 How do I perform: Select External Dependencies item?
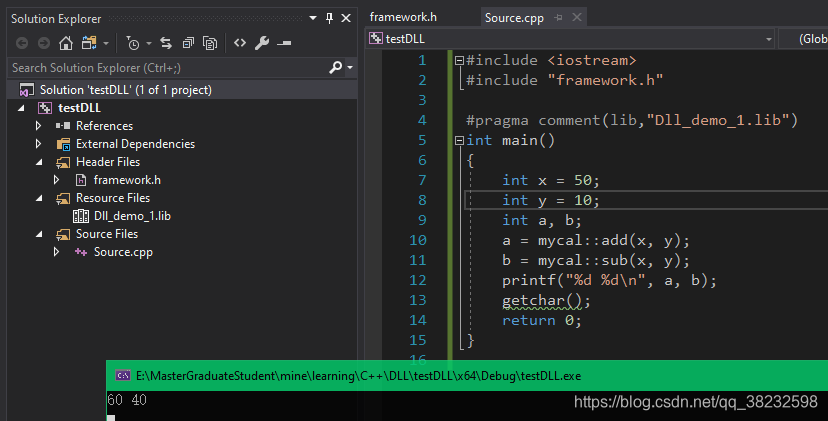(x=135, y=144)
